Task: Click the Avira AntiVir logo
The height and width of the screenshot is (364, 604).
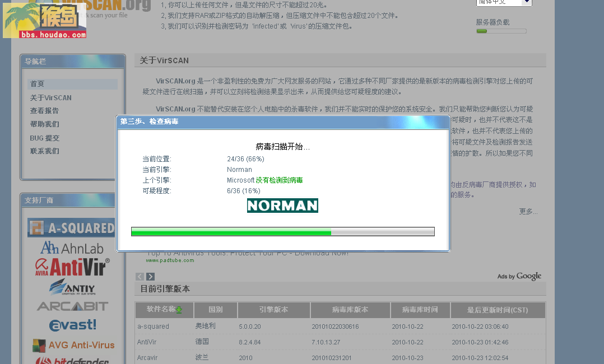Action: click(73, 267)
